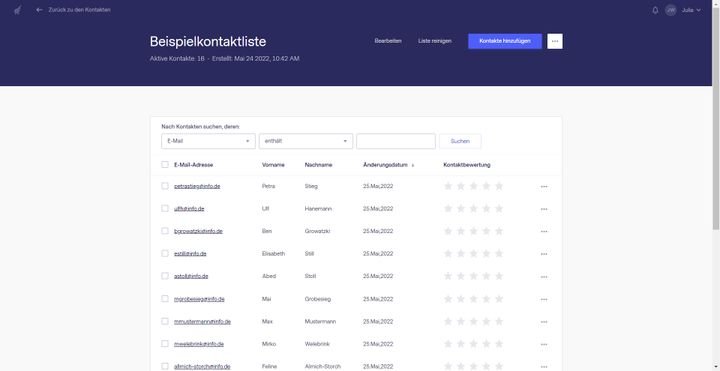Open the 'E-Mail' search field dropdown
The width and height of the screenshot is (720, 371).
(x=208, y=141)
